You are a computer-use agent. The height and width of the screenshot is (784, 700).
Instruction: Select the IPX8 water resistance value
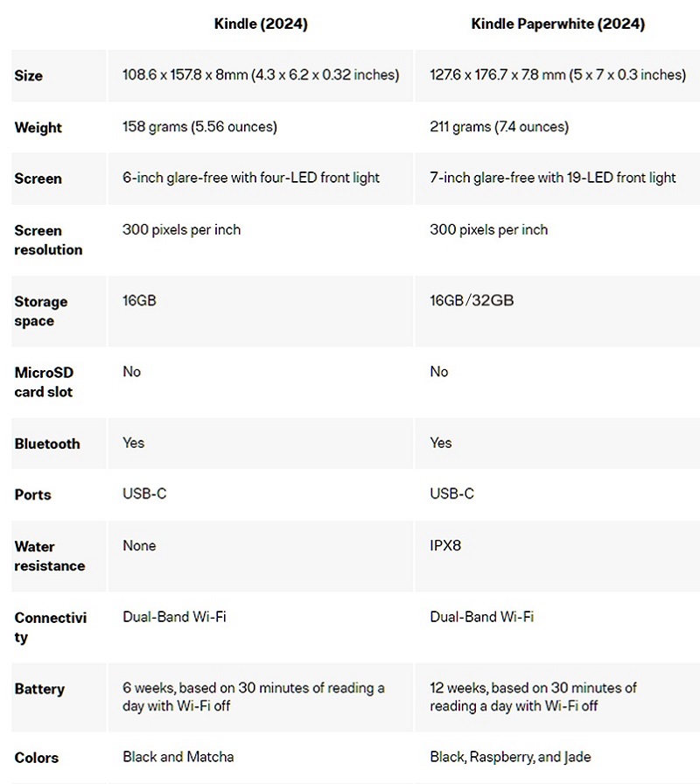click(445, 546)
